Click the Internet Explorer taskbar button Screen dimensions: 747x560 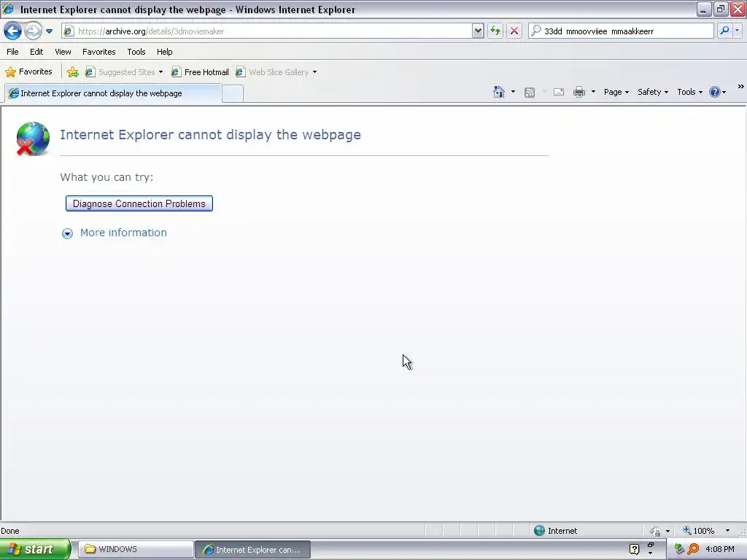pos(252,550)
